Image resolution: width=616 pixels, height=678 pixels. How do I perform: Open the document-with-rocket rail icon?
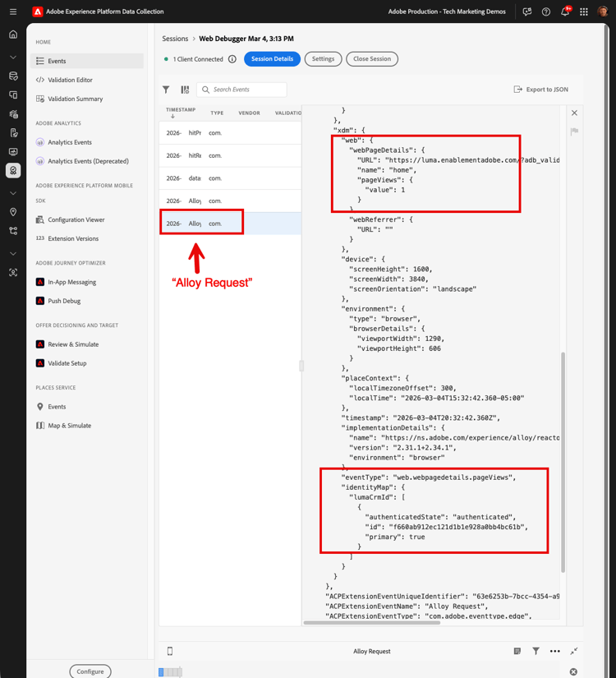[13, 133]
